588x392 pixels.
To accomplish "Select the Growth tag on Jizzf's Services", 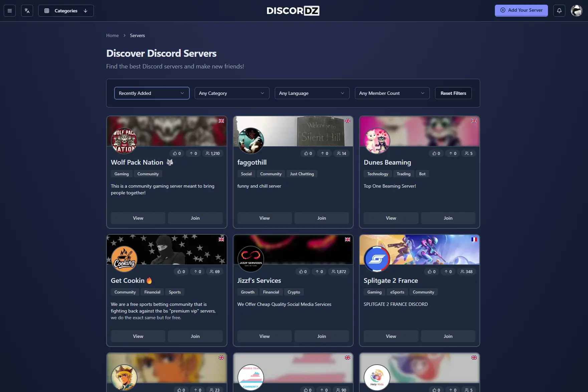I will 248,292.
